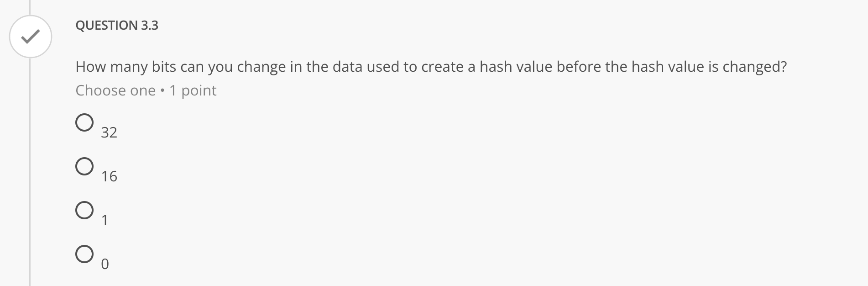The width and height of the screenshot is (868, 286).
Task: Click the gray check symbol marking question completion
Action: coord(29,37)
